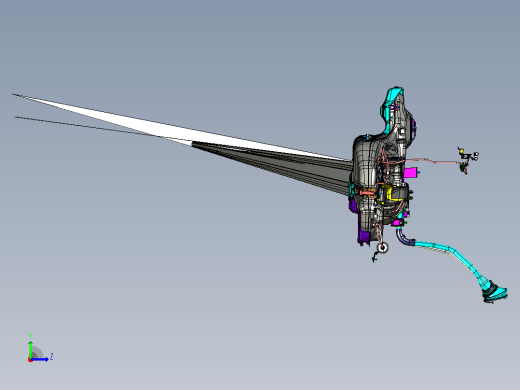This screenshot has width=520, height=390.
Task: Select the magenta block on the assembly
Action: tap(411, 173)
